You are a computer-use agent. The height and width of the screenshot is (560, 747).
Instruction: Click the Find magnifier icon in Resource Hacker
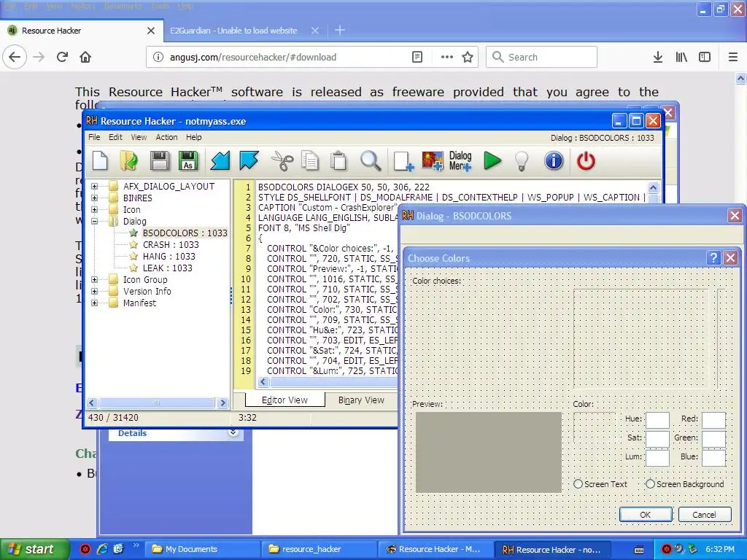click(370, 161)
